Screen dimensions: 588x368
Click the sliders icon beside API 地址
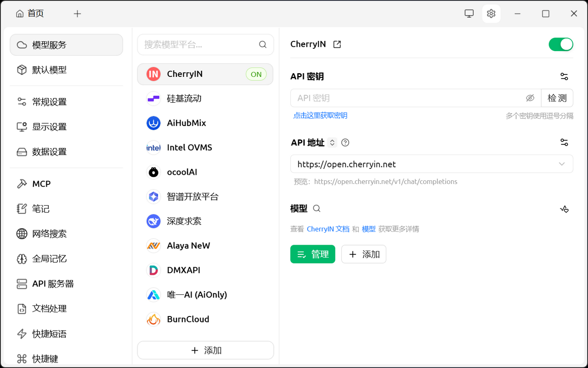click(x=564, y=142)
